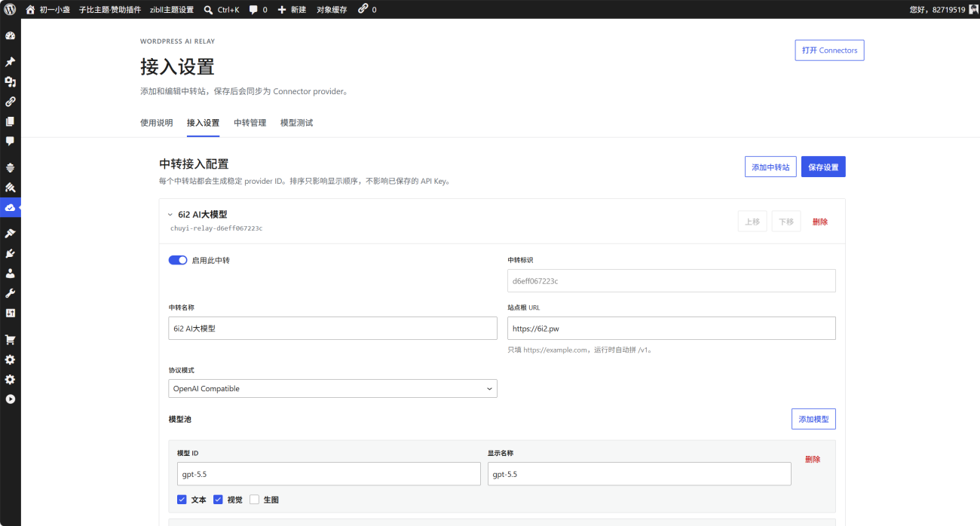Screen dimensions: 980x526
Task: Open 协议模式 OpenAI Compatible dropdown
Action: coord(332,389)
